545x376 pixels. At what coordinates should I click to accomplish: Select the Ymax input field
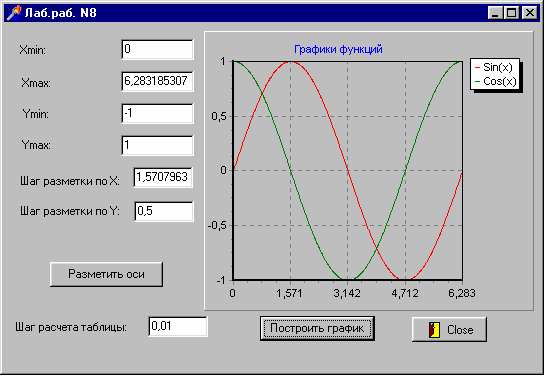point(157,145)
